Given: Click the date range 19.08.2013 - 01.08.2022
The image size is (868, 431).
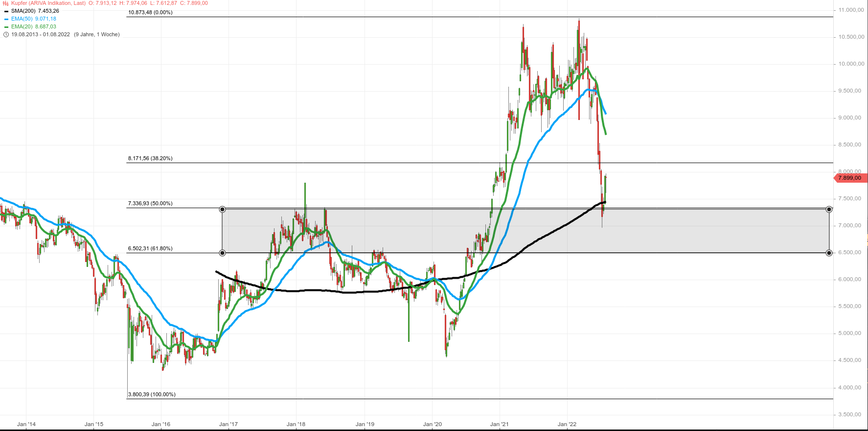Looking at the screenshot, I should coord(41,34).
